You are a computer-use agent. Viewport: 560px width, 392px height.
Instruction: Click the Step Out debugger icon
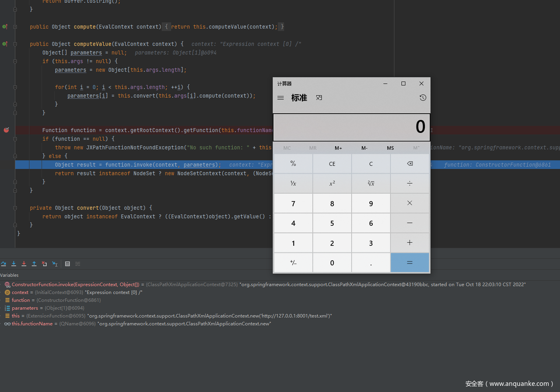click(34, 264)
